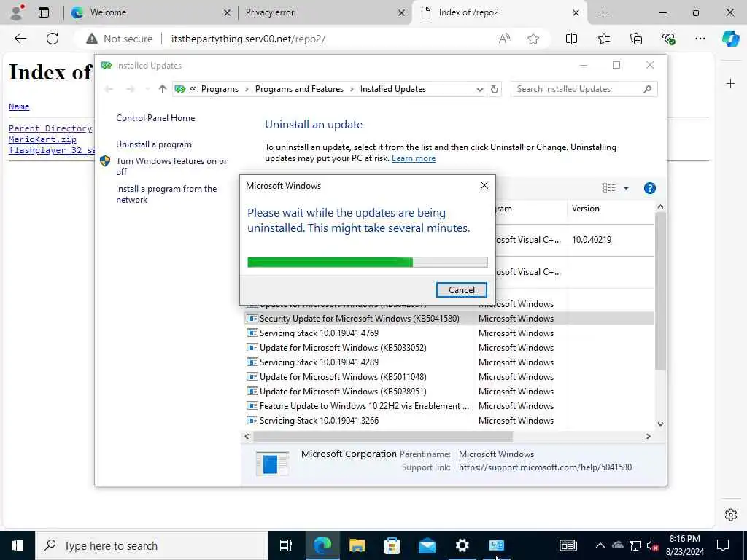This screenshot has width=747, height=560.
Task: Open view options dropdown arrow
Action: pos(626,188)
